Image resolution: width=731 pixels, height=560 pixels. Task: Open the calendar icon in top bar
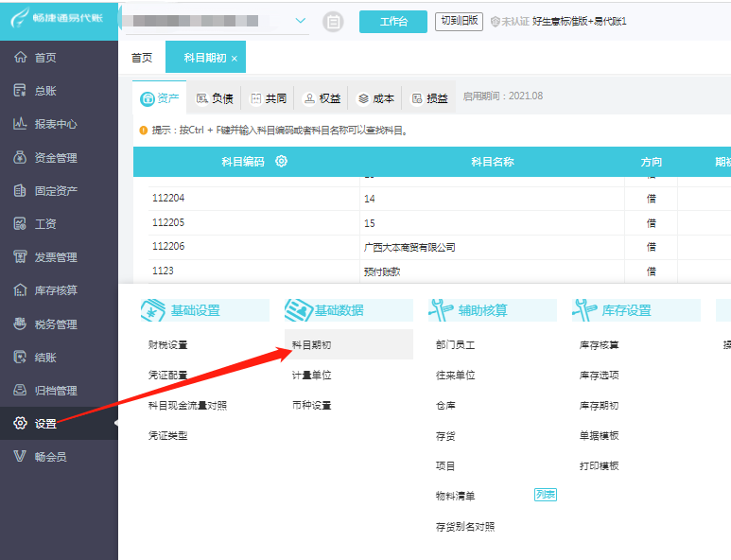[x=333, y=22]
